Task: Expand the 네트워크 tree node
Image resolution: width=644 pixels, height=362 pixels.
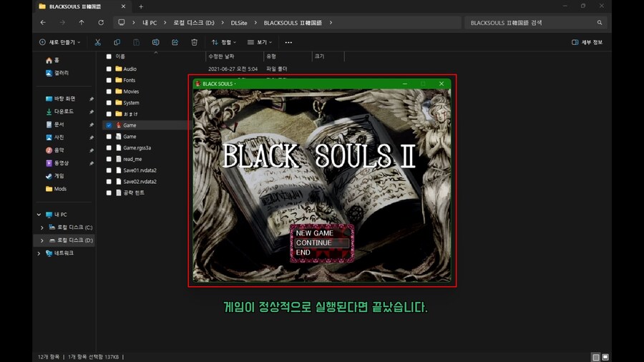Action: [x=39, y=253]
